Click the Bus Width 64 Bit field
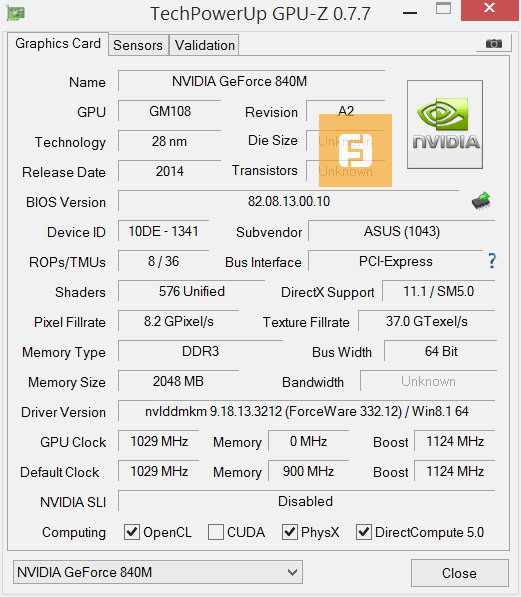The image size is (521, 597). [x=441, y=351]
